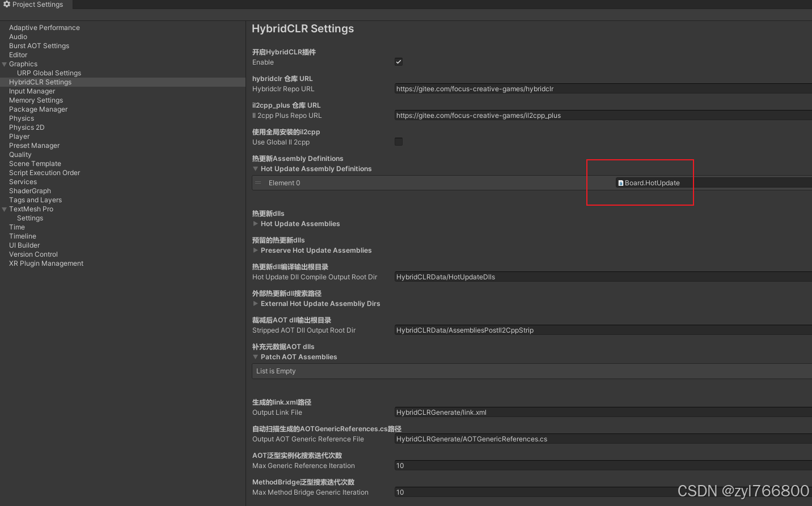Open the Player settings page
812x506 pixels.
(x=19, y=136)
